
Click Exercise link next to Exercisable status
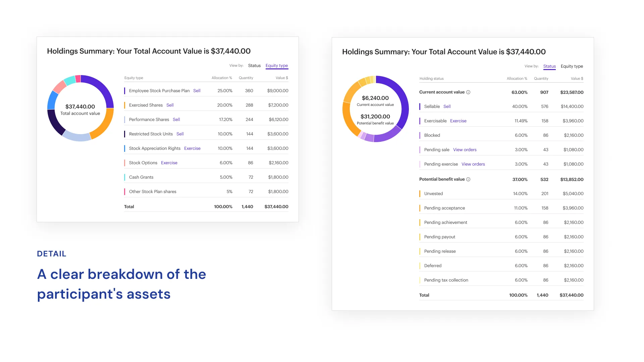click(x=458, y=121)
